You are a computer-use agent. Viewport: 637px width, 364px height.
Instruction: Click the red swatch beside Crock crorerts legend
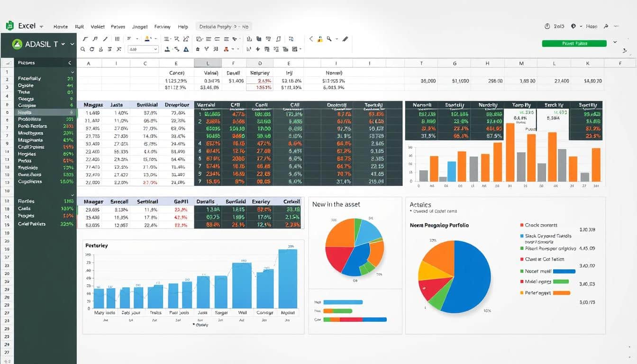click(521, 225)
